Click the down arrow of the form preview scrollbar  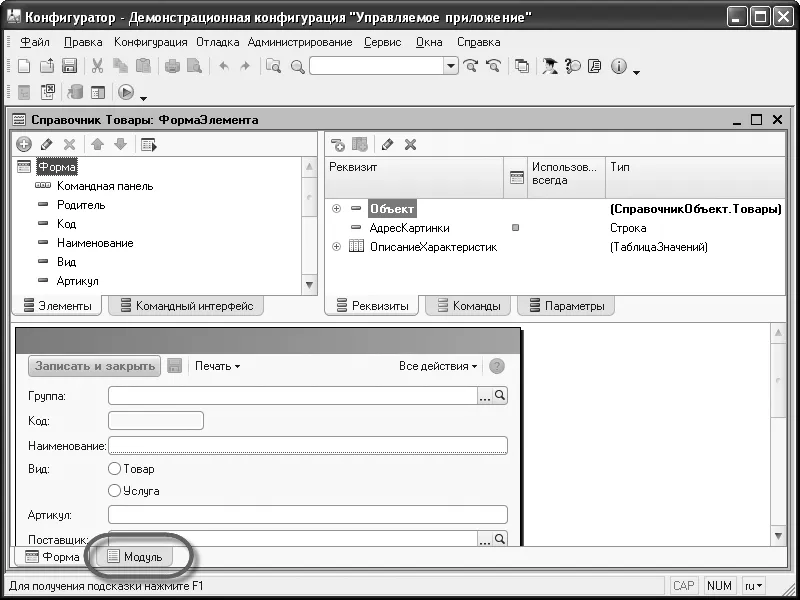coord(779,536)
